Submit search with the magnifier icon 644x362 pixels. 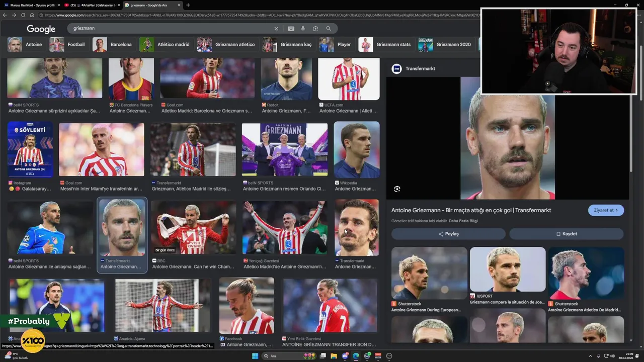[329, 29]
